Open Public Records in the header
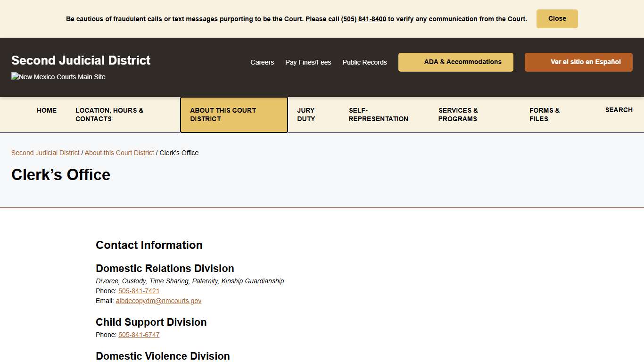 click(364, 62)
